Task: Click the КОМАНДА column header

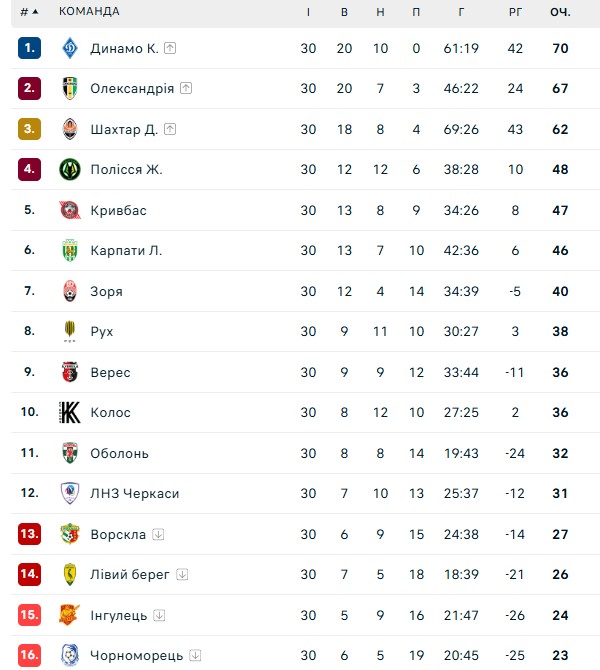Action: pyautogui.click(x=89, y=12)
